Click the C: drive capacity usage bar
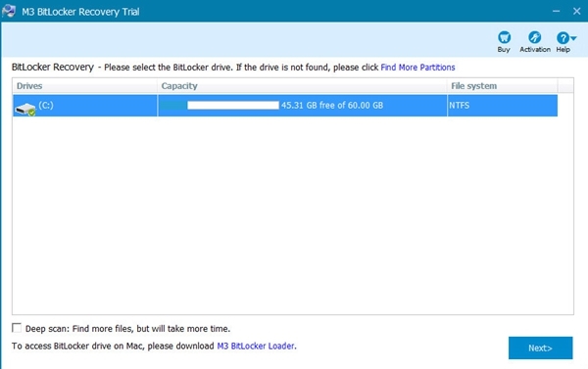 click(x=220, y=106)
